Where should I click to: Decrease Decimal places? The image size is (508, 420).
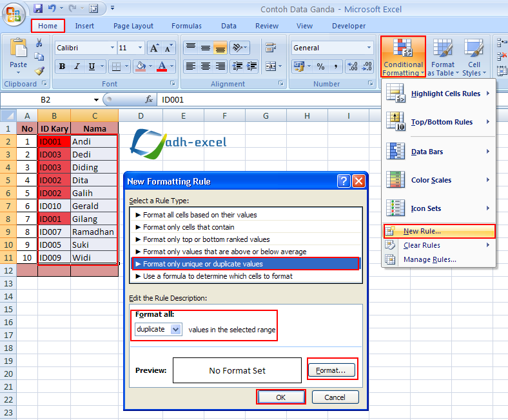pyautogui.click(x=367, y=66)
